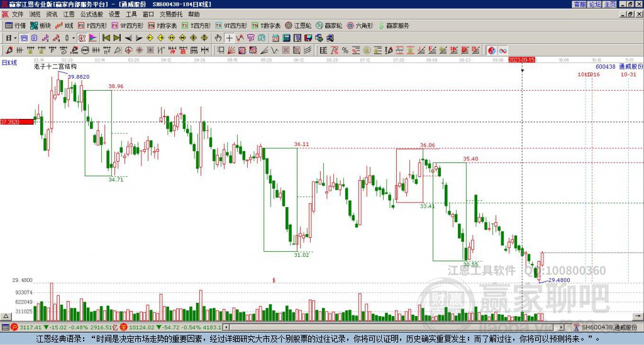Open the calendar date icon
The height and width of the screenshot is (345, 644).
[275, 38]
